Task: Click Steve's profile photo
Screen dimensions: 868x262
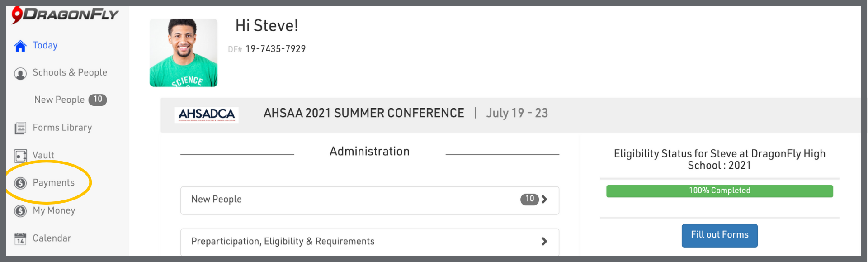Action: pos(184,52)
